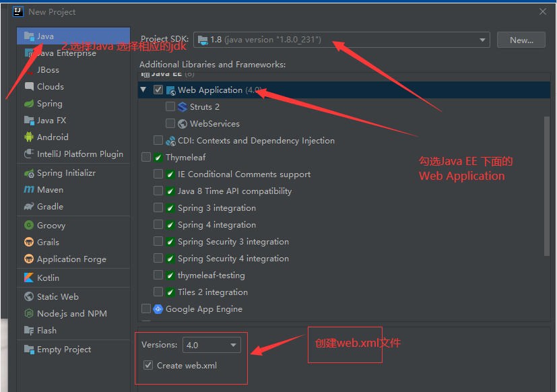Select the Thymeleaf row label
557x392 pixels.
coord(185,158)
